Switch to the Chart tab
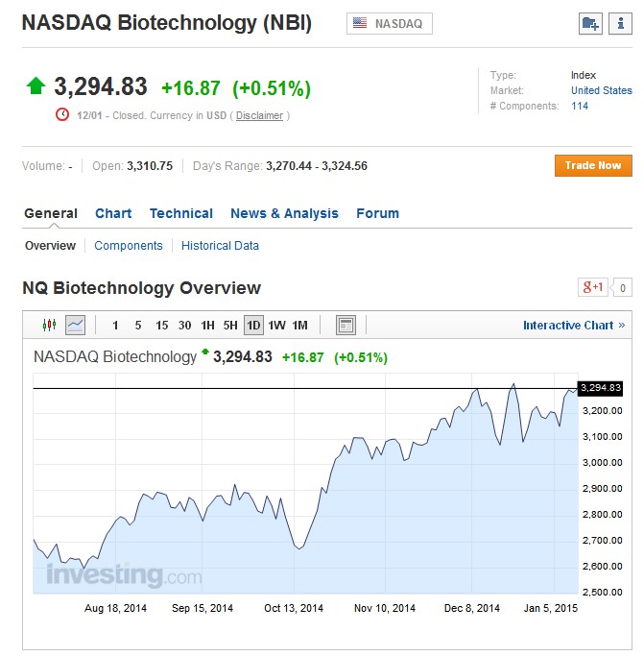Viewport: 644px width, 656px height. pyautogui.click(x=113, y=213)
